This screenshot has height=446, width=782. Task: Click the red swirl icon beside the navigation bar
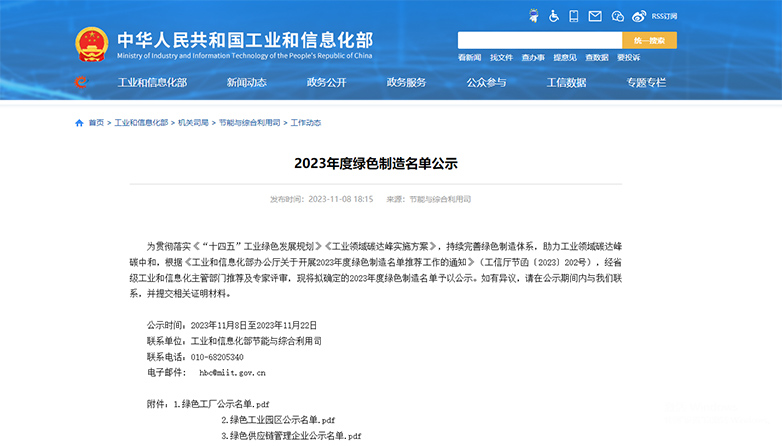(81, 82)
